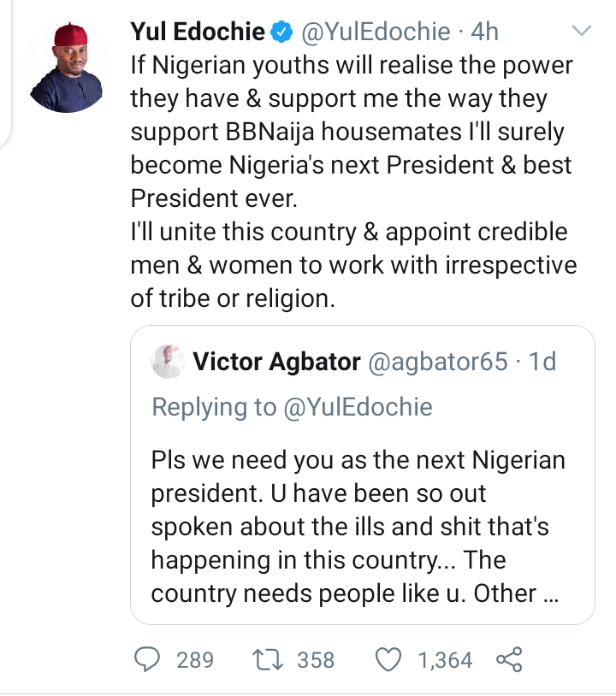Expand the tweet options chevron
Screen dimensions: 616x696
click(x=581, y=32)
